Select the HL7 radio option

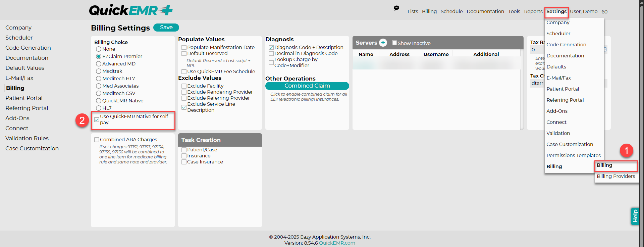pos(99,108)
